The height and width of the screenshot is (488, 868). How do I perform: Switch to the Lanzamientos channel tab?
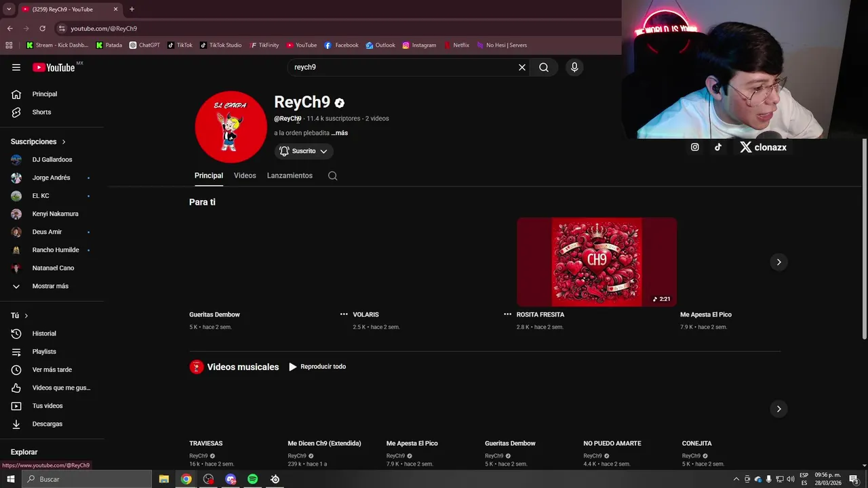coord(290,176)
